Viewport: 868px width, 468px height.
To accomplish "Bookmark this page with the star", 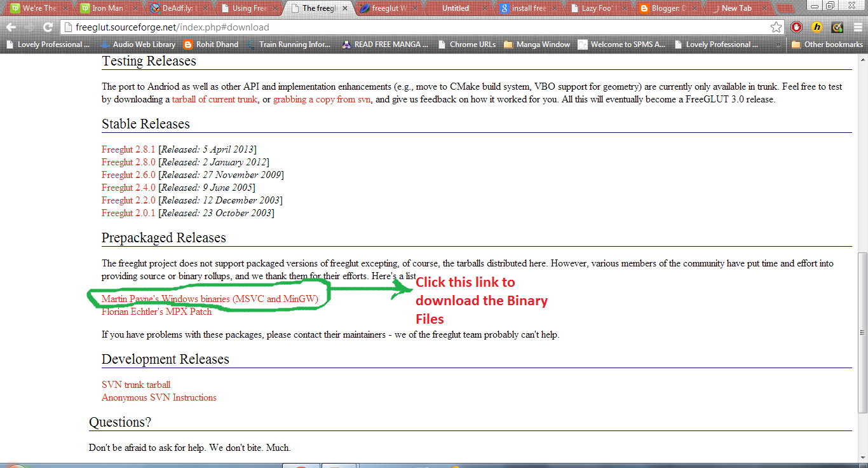I will (776, 27).
